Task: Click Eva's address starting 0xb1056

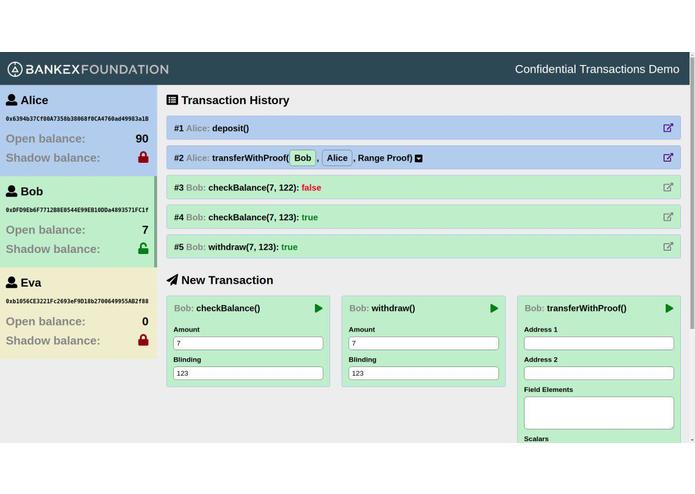Action: (77, 301)
